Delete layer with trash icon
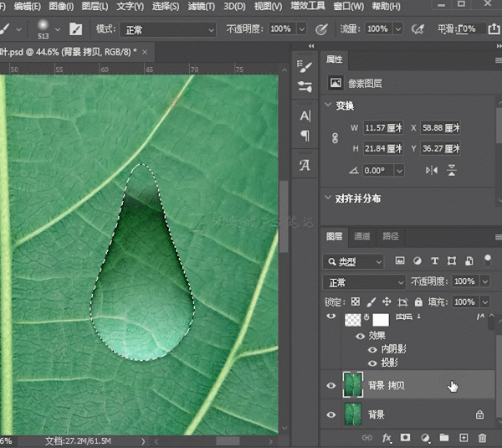The width and height of the screenshot is (502, 448). pos(482,438)
